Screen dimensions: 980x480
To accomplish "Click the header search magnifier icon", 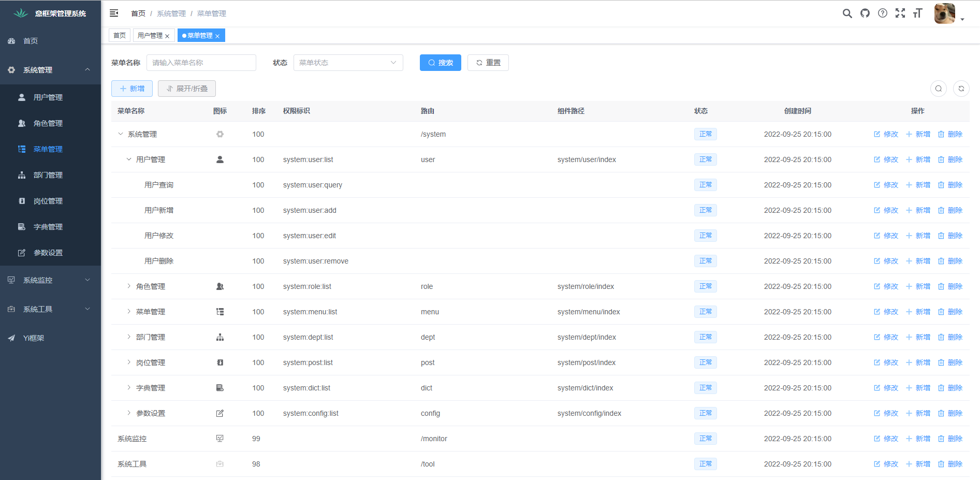I will tap(847, 13).
